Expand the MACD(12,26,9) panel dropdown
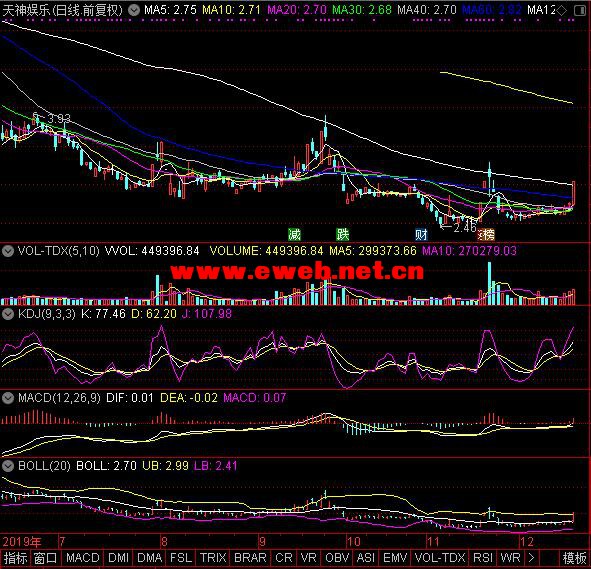Viewport: 591px width, 569px height. point(8,398)
